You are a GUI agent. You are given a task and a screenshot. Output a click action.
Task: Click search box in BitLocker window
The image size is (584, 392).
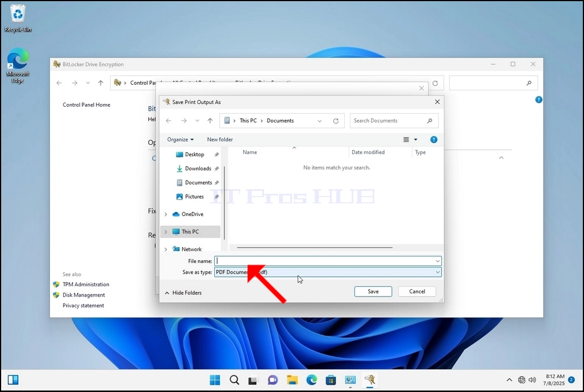(x=493, y=83)
